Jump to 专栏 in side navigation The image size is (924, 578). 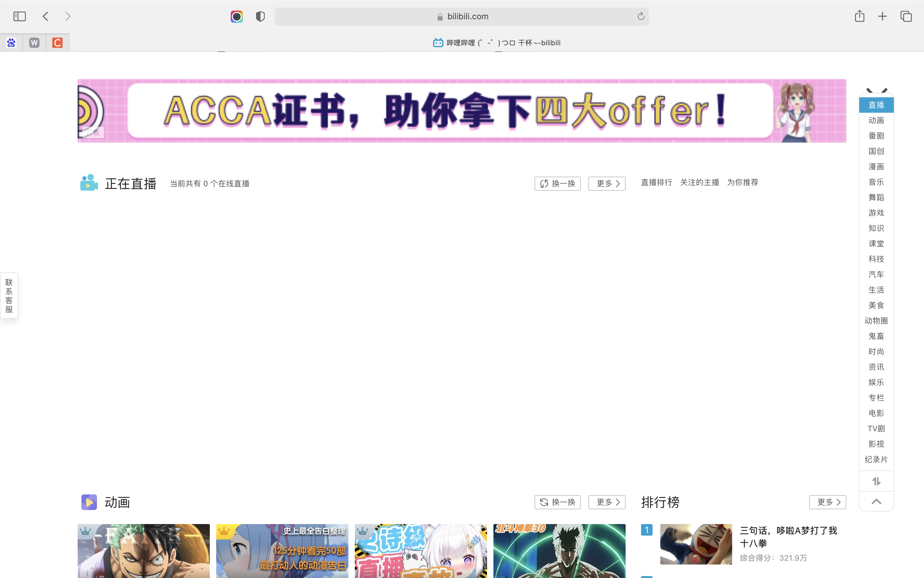(876, 398)
